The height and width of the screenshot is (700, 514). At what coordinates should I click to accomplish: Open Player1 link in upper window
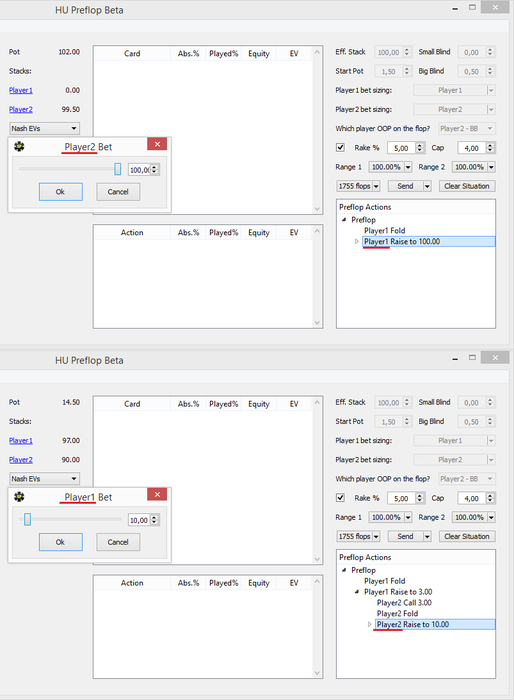tap(21, 90)
